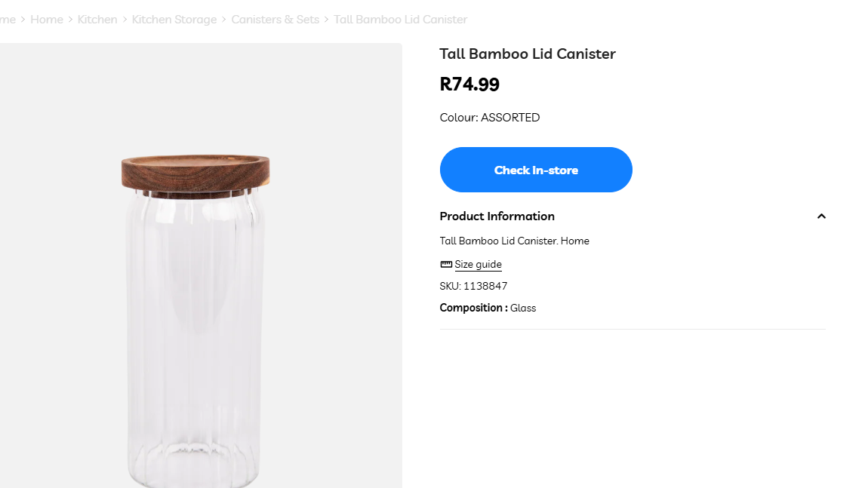Click the fully visible Home breadcrumb link
868x488 pixels.
47,20
